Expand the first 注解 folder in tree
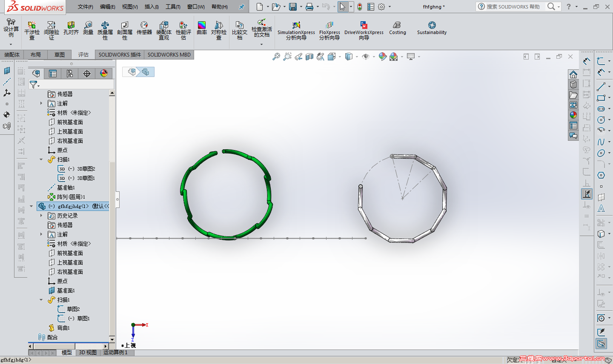The width and height of the screenshot is (613, 364). click(x=41, y=103)
